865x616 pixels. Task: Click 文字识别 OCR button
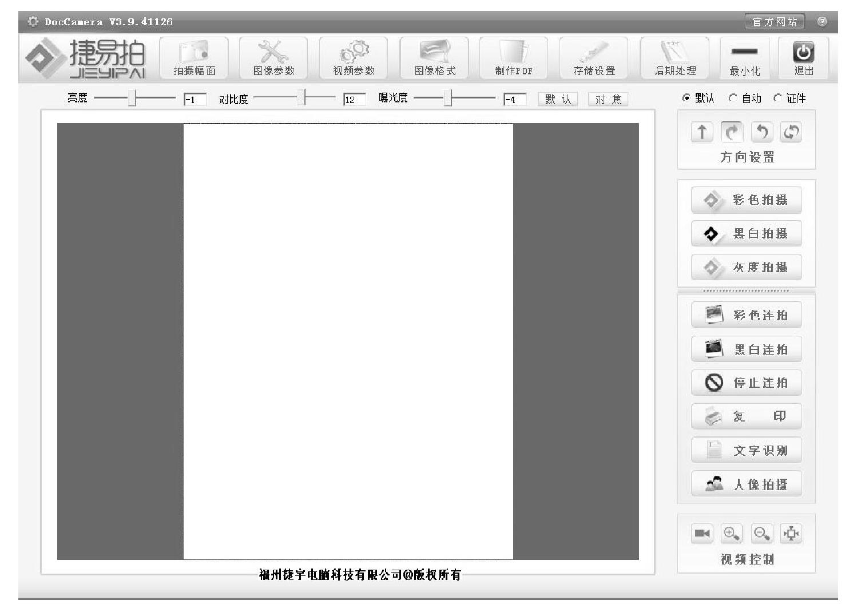click(746, 450)
